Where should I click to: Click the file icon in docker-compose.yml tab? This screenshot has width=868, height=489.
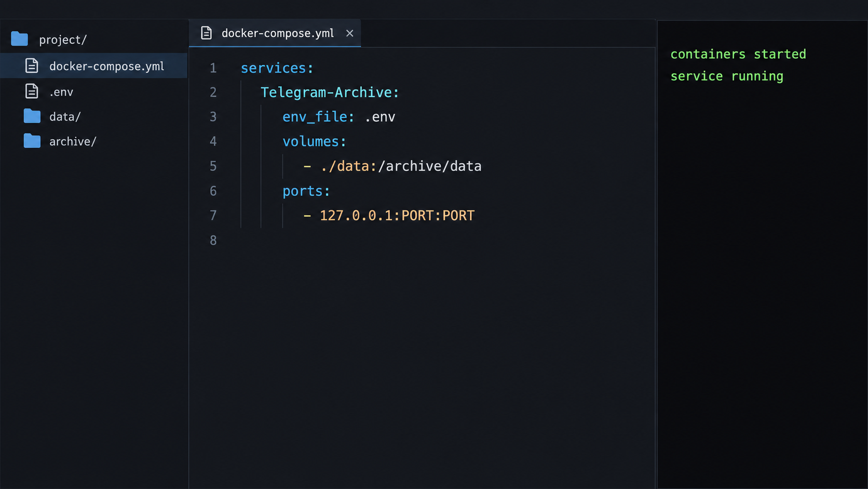tap(206, 33)
